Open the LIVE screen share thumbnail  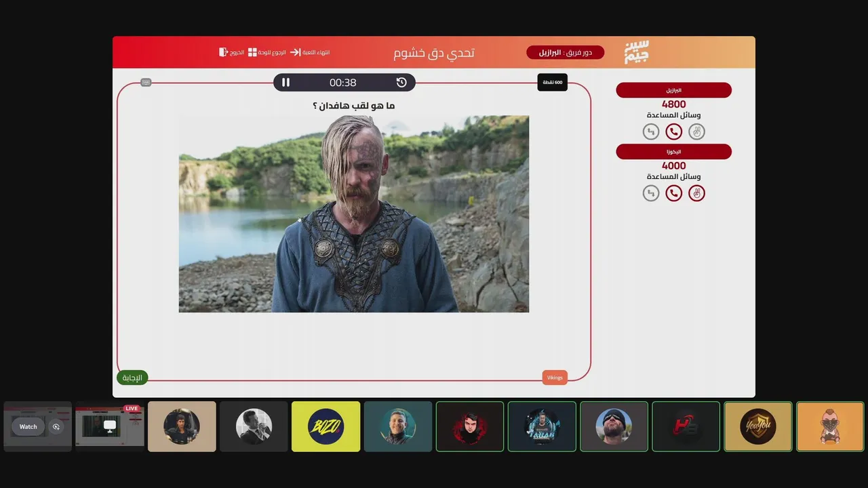pyautogui.click(x=110, y=426)
